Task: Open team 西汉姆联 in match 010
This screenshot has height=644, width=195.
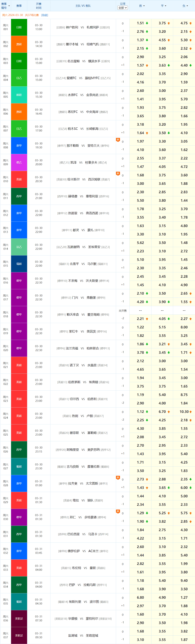Action: pos(94,179)
